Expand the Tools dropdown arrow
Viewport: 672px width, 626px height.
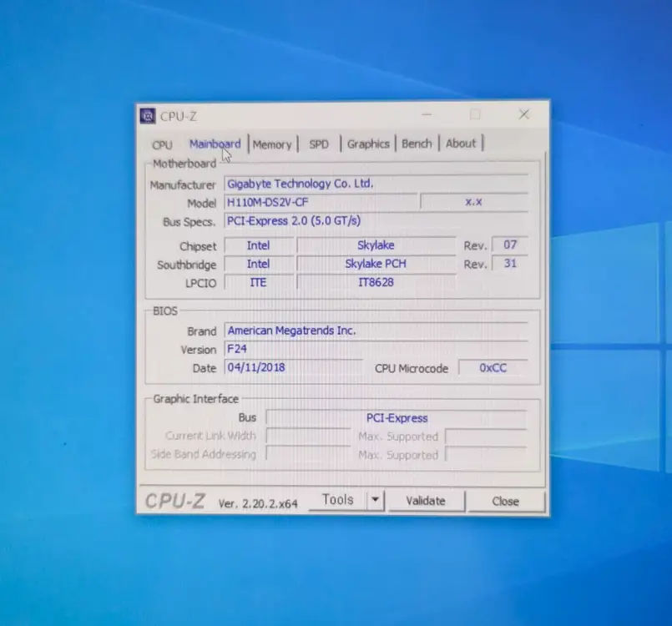[x=376, y=500]
